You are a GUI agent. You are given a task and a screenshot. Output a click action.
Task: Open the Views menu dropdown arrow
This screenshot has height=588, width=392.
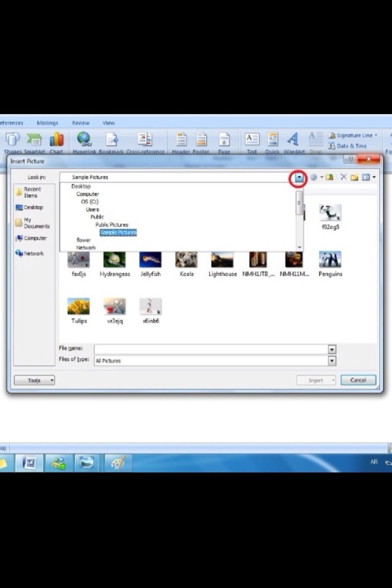(x=374, y=177)
